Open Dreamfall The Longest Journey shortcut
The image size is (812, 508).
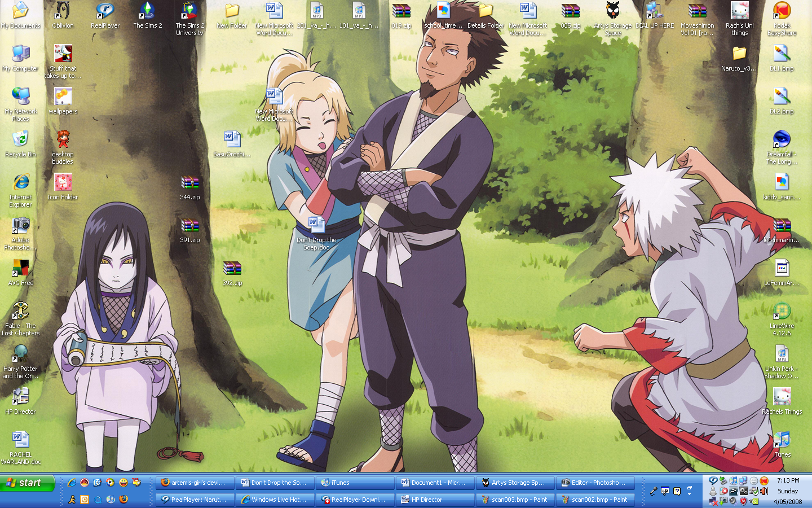pos(782,147)
